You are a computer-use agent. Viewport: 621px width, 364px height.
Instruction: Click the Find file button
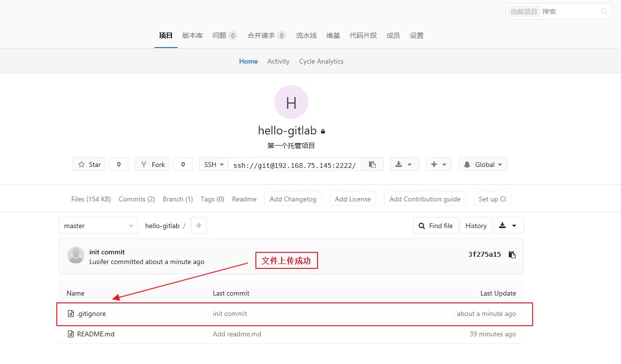click(x=436, y=226)
